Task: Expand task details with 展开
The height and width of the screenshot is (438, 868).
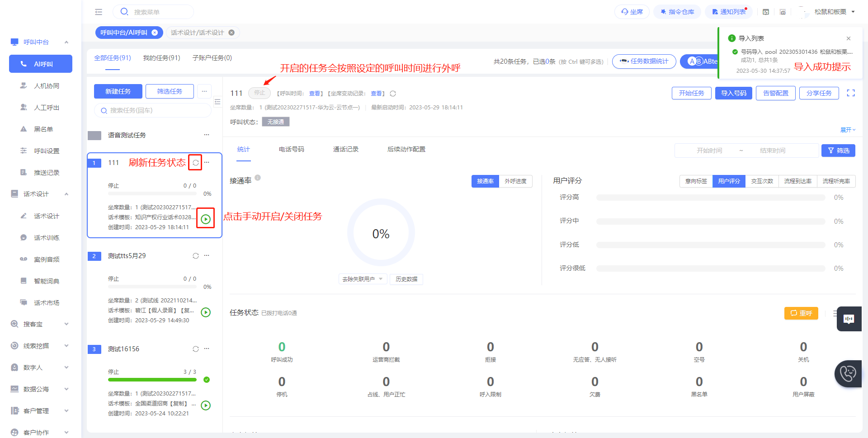Action: tap(848, 130)
